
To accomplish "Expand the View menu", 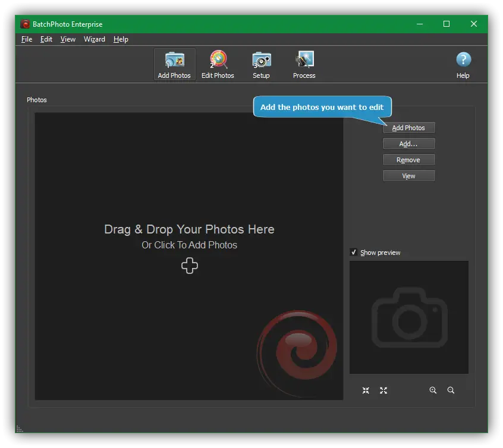I will 68,39.
